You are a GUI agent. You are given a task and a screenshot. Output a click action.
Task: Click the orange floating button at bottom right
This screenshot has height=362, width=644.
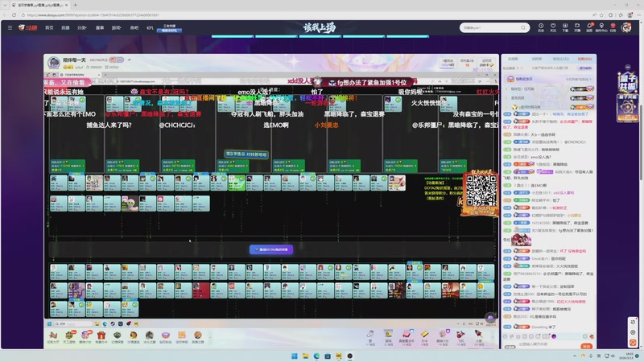point(633,343)
